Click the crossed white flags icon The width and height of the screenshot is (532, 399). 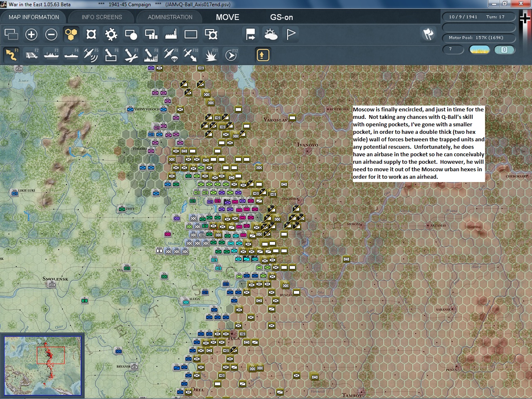pyautogui.click(x=428, y=34)
